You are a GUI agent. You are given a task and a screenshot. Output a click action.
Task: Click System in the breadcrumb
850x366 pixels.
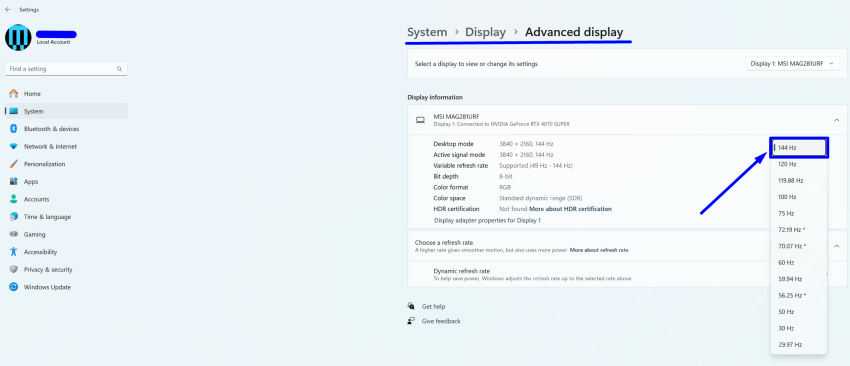pos(427,32)
